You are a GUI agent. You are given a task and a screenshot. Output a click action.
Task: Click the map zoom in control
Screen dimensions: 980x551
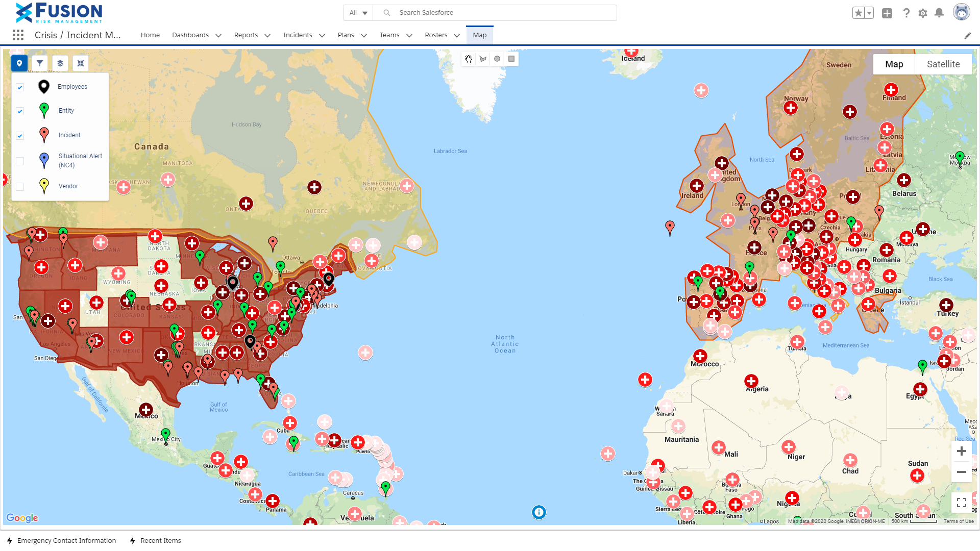click(x=962, y=451)
